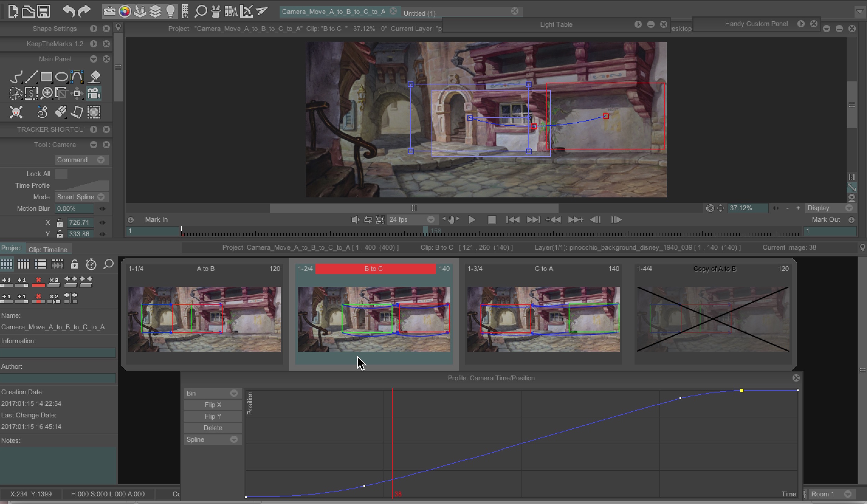This screenshot has height=504, width=867.
Task: Select the flood fill stamp tool
Action: (x=94, y=77)
